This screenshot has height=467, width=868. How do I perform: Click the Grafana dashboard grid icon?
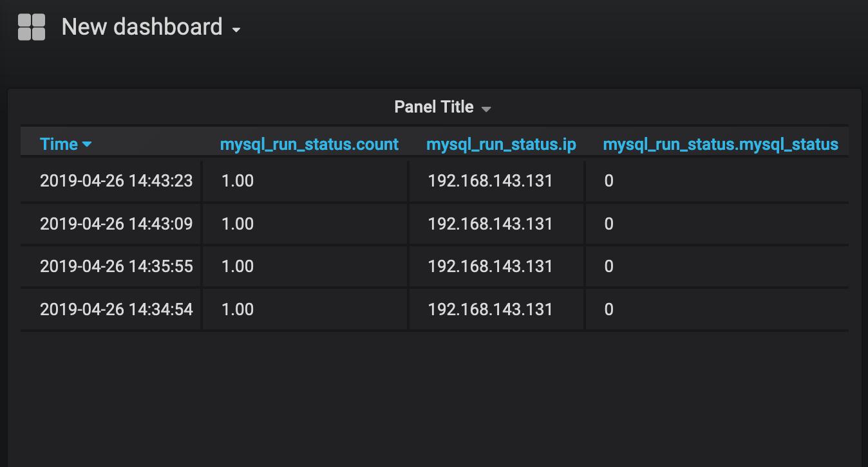32,28
